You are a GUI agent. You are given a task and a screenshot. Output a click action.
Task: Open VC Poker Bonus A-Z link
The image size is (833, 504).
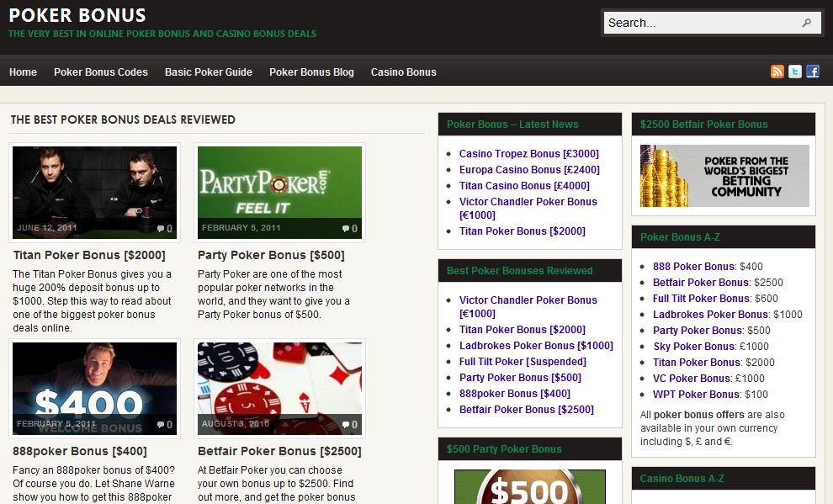[x=692, y=378]
